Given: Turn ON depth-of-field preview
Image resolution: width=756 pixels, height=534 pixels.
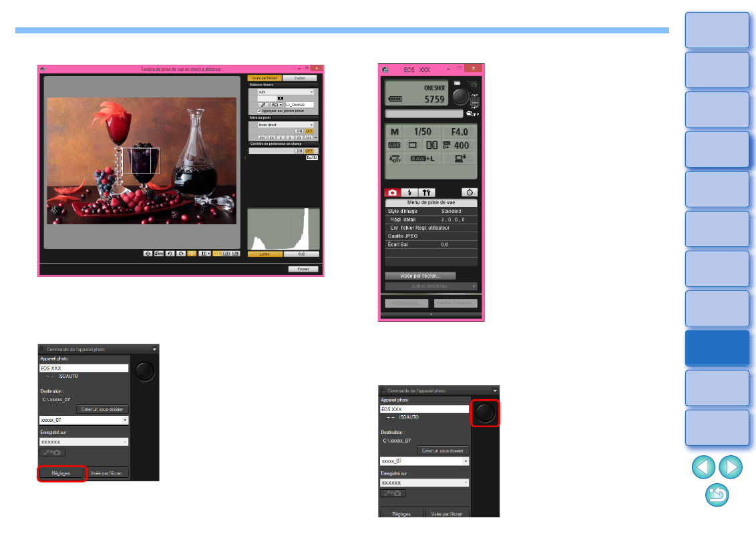Looking at the screenshot, I should (299, 151).
